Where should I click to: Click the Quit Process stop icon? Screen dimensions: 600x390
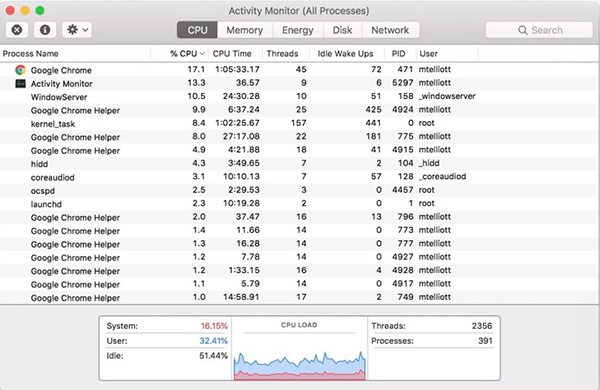(17, 30)
